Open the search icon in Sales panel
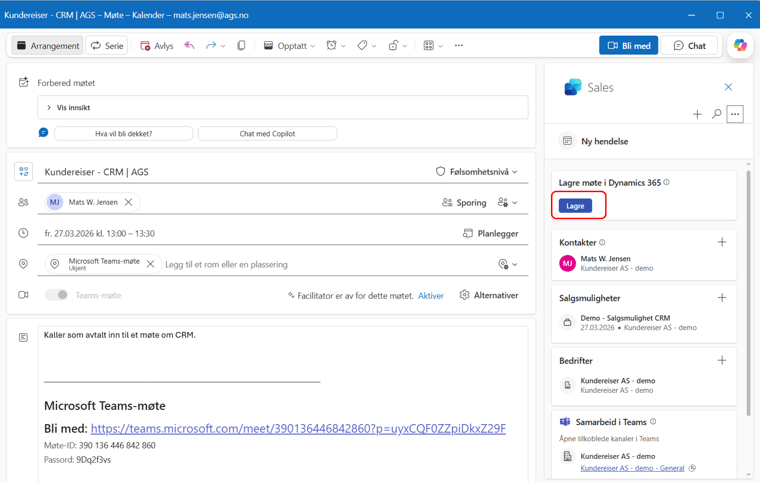 [716, 114]
